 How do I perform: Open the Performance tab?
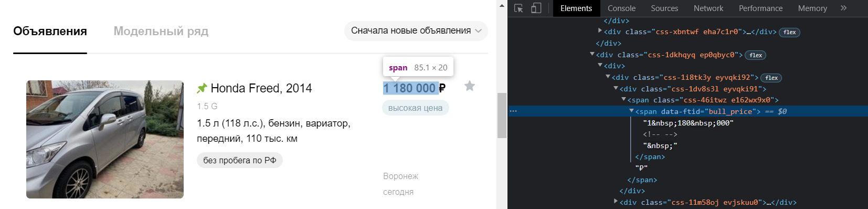[x=760, y=8]
